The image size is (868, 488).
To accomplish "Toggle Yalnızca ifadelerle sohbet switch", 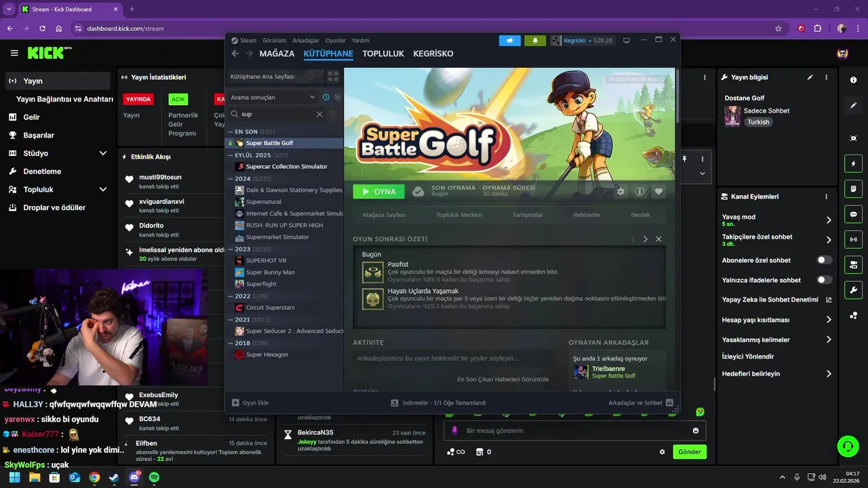I will click(x=825, y=280).
